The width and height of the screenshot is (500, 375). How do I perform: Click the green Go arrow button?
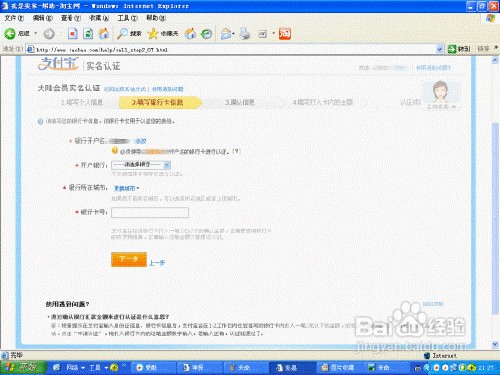coord(452,49)
